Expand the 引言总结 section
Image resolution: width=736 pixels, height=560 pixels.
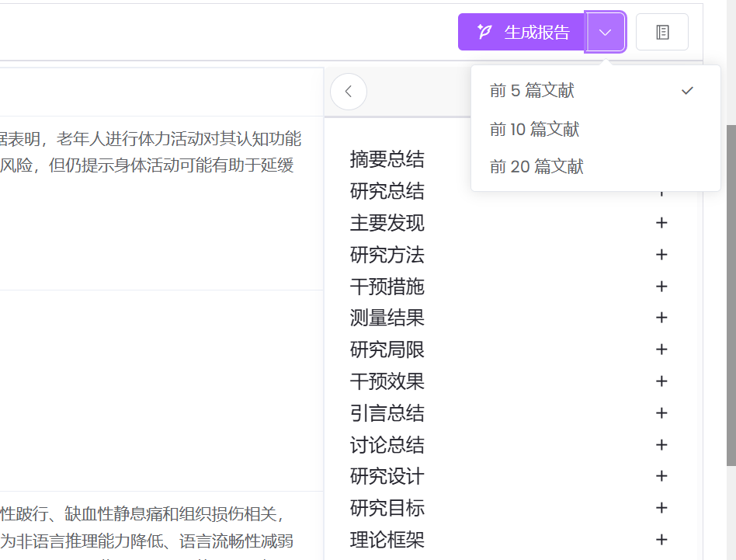point(661,413)
